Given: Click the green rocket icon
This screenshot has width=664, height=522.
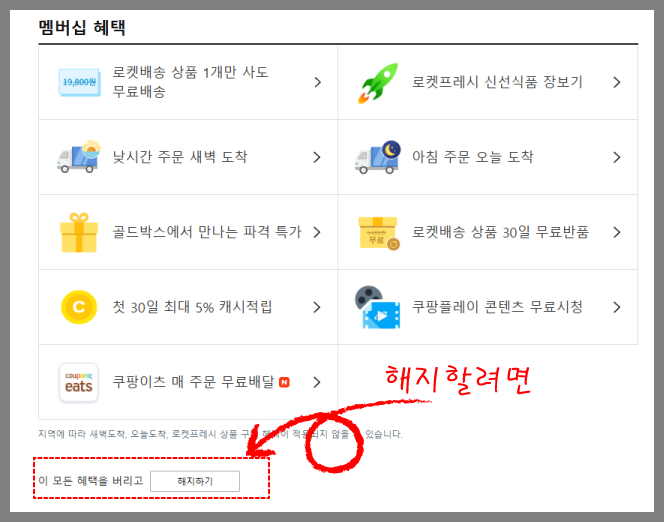Looking at the screenshot, I should 378,83.
